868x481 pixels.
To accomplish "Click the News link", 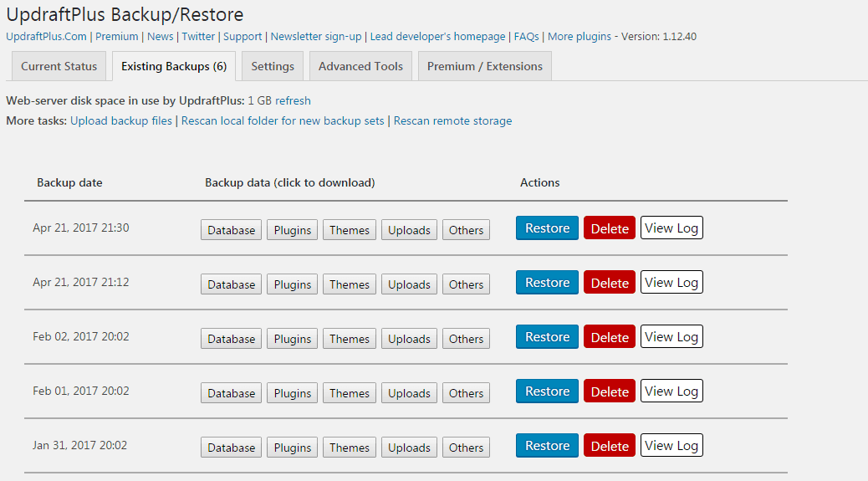I will pyautogui.click(x=160, y=37).
